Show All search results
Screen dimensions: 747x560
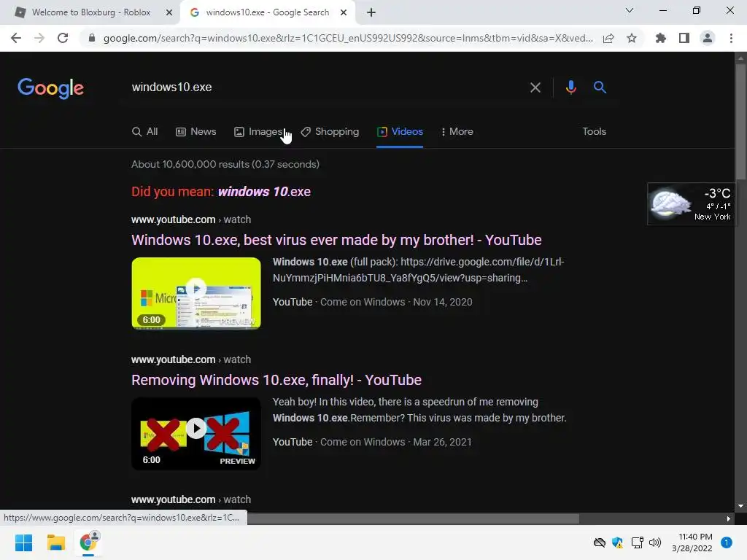[145, 131]
